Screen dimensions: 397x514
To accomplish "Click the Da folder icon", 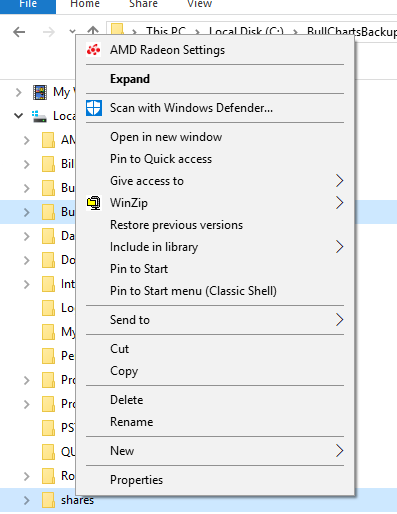I will pyautogui.click(x=48, y=236).
